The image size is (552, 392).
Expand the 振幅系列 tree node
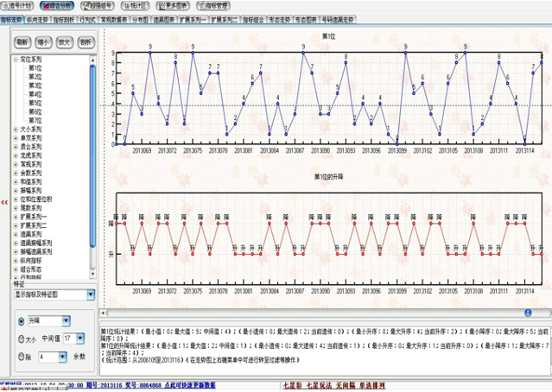click(x=16, y=191)
